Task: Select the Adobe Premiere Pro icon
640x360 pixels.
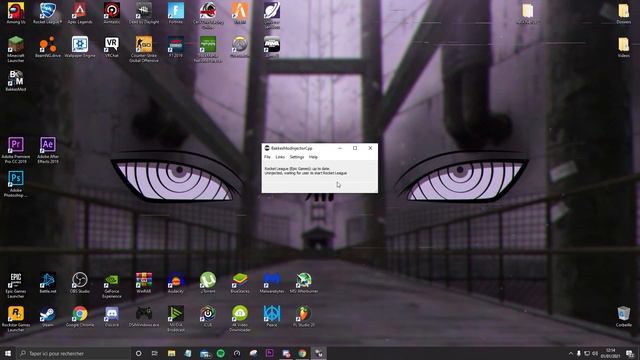Action: point(16,150)
